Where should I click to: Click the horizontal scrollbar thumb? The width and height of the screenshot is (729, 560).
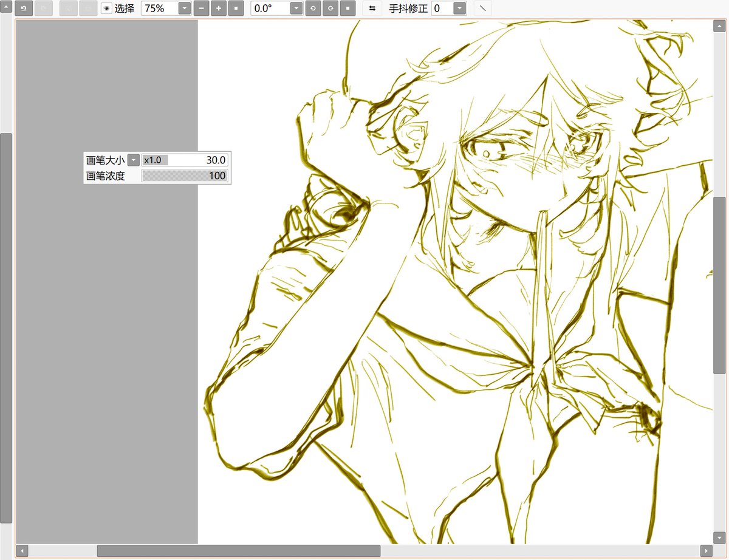pos(239,551)
